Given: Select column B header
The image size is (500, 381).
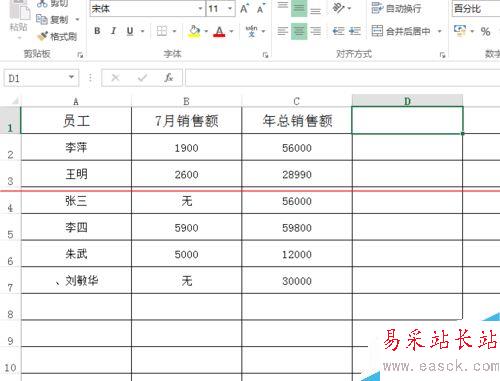Looking at the screenshot, I should click(186, 101).
